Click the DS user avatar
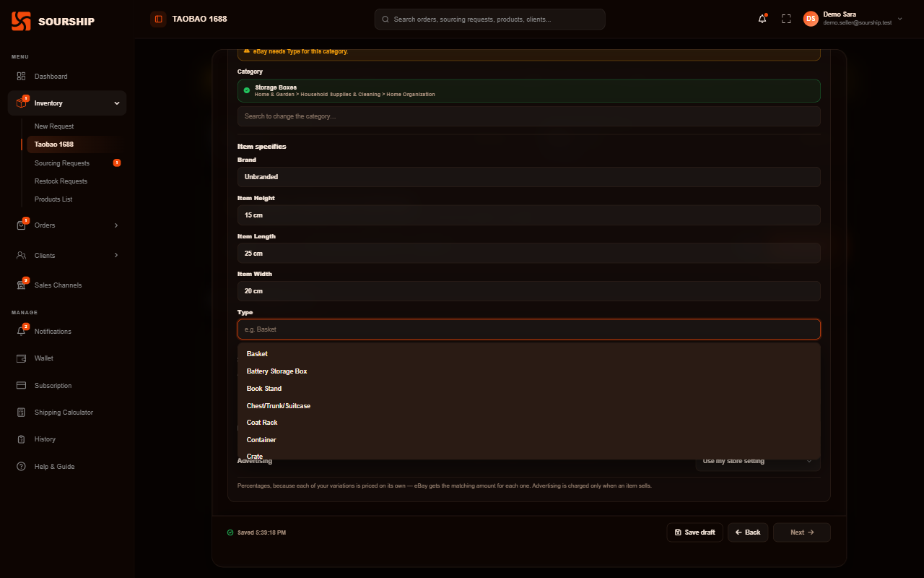 (811, 19)
